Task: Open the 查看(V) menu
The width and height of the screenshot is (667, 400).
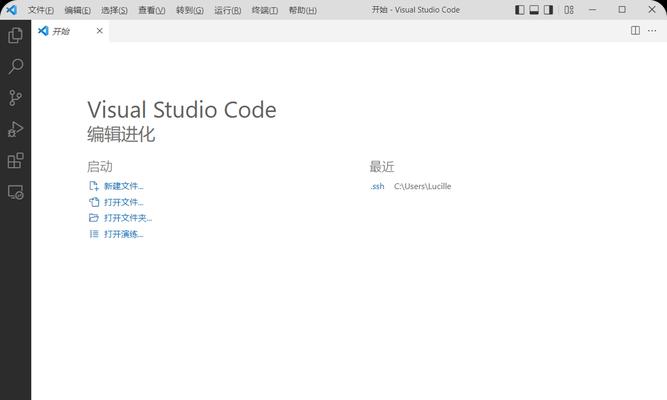Action: point(152,10)
